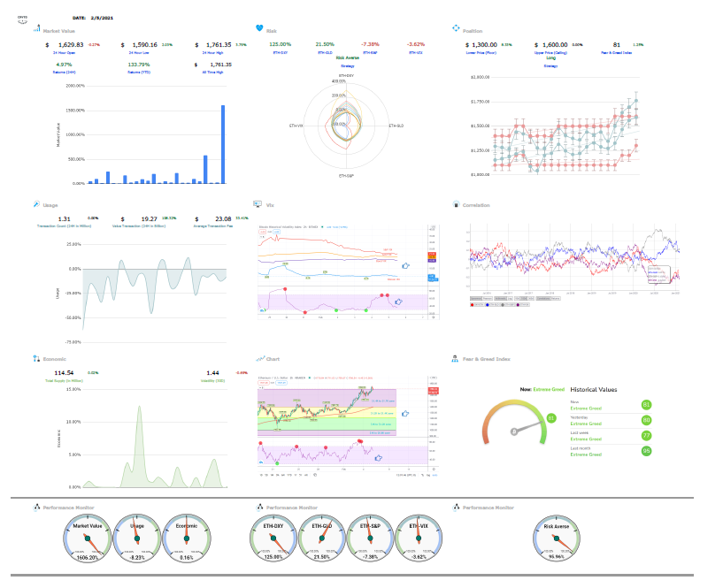
Task: Click the green 80 badge for Yesterday
Action: pyautogui.click(x=647, y=420)
